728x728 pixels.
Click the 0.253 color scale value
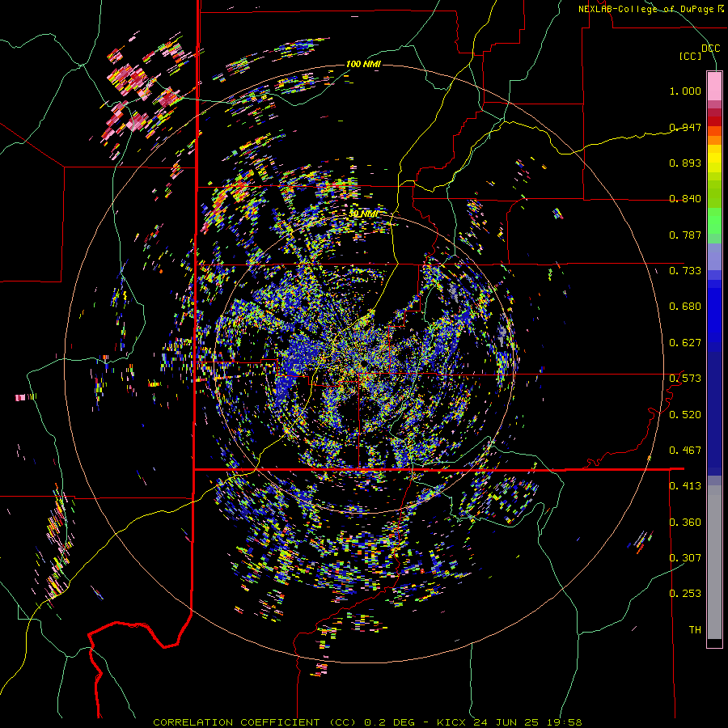[x=685, y=594]
